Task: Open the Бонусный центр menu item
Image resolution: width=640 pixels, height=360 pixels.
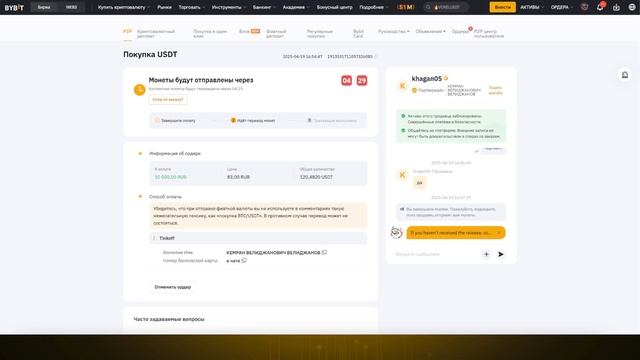Action: (334, 7)
